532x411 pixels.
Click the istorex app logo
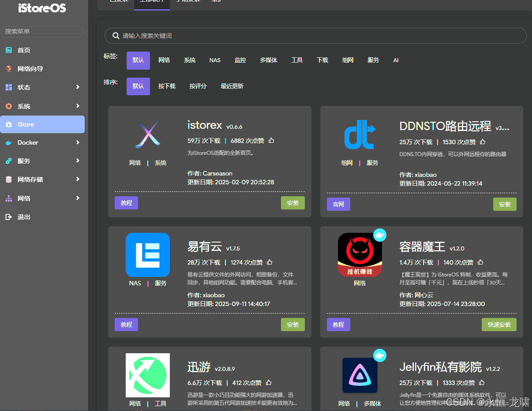click(x=148, y=135)
